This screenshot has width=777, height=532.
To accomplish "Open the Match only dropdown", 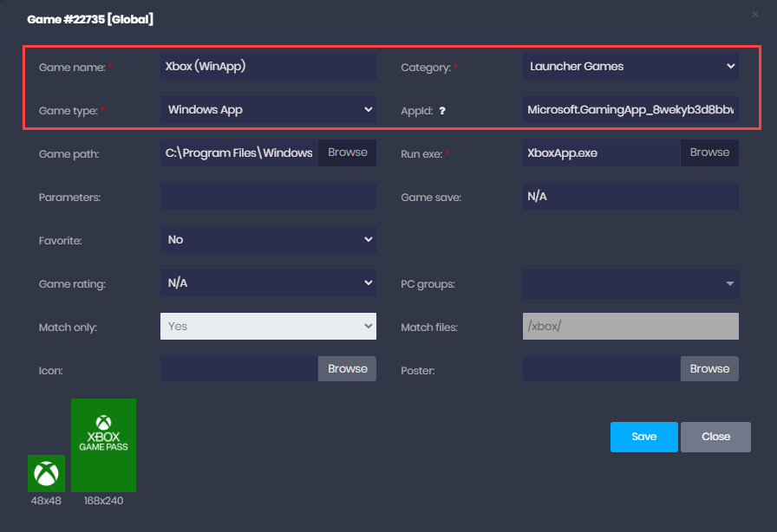I will (x=268, y=326).
